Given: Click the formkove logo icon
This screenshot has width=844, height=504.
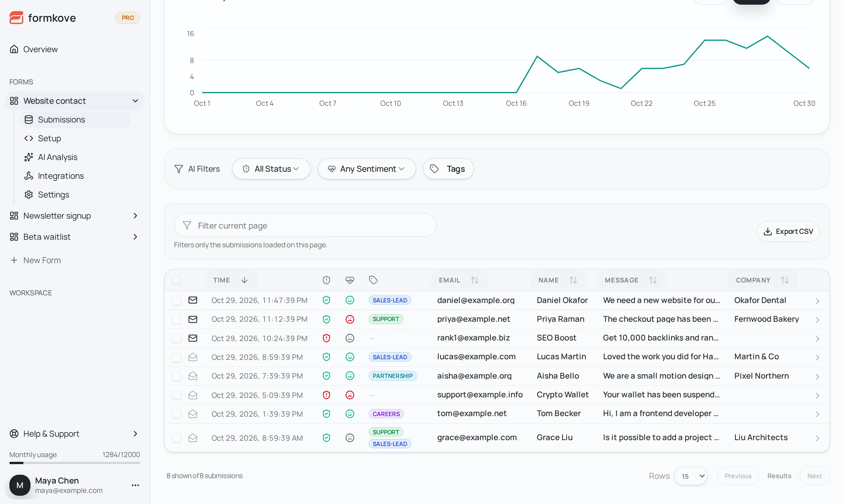Looking at the screenshot, I should (x=16, y=18).
